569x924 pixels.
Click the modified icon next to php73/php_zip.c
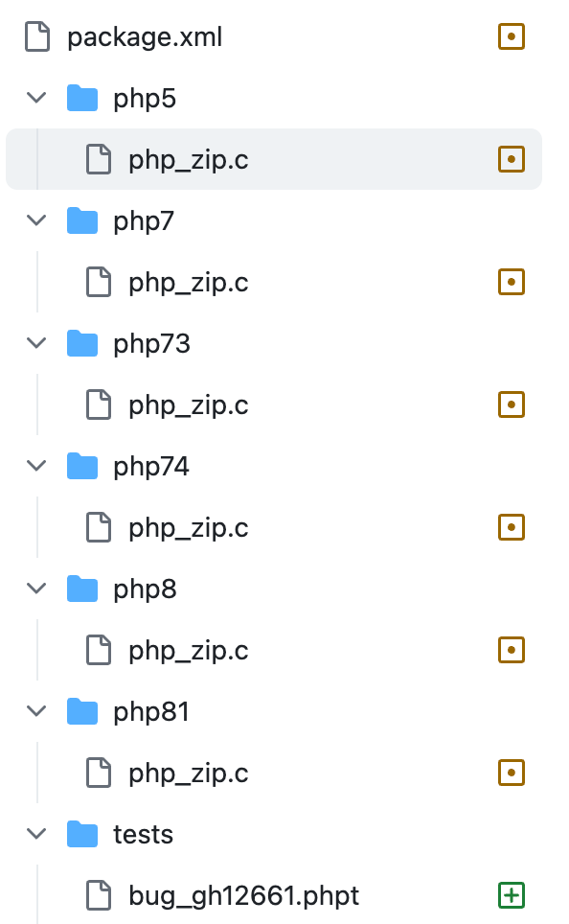[511, 404]
